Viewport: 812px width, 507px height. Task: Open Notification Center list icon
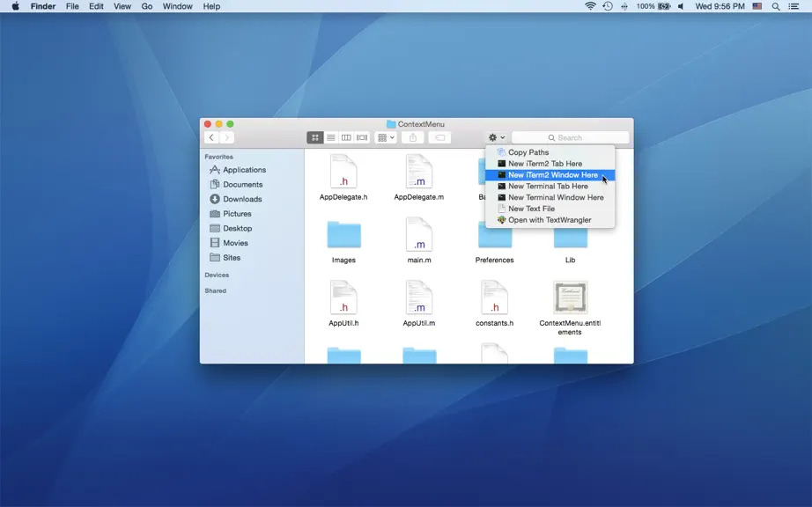point(794,6)
